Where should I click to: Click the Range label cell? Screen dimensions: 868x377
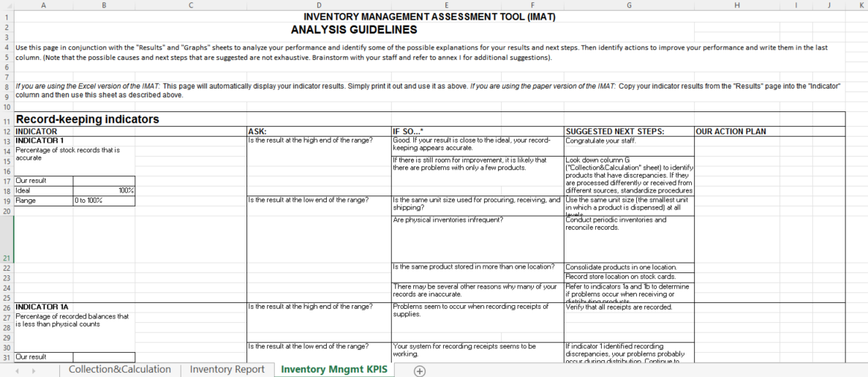(x=44, y=201)
